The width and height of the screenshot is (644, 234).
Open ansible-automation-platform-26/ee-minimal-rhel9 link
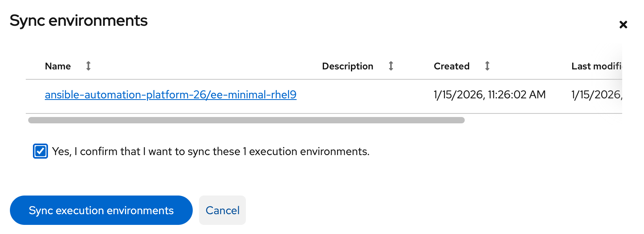click(171, 94)
